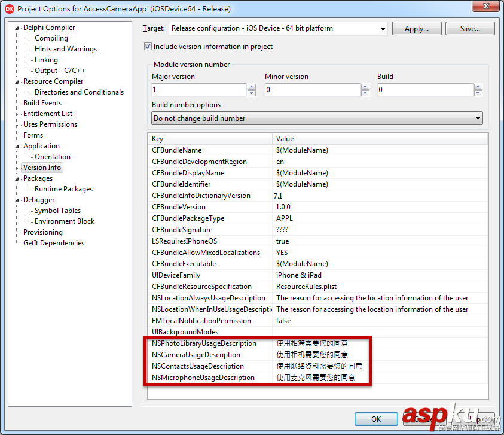
Task: Select the Version Info tree item
Action: pos(42,168)
